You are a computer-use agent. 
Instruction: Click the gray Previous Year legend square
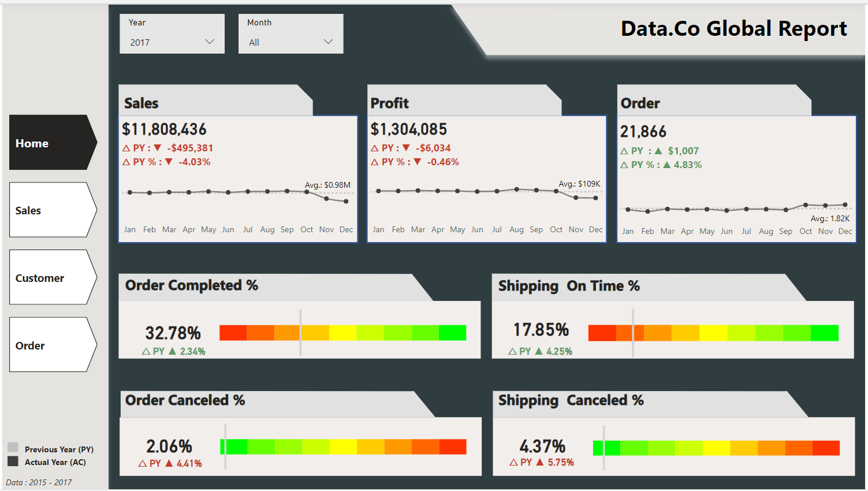[13, 447]
